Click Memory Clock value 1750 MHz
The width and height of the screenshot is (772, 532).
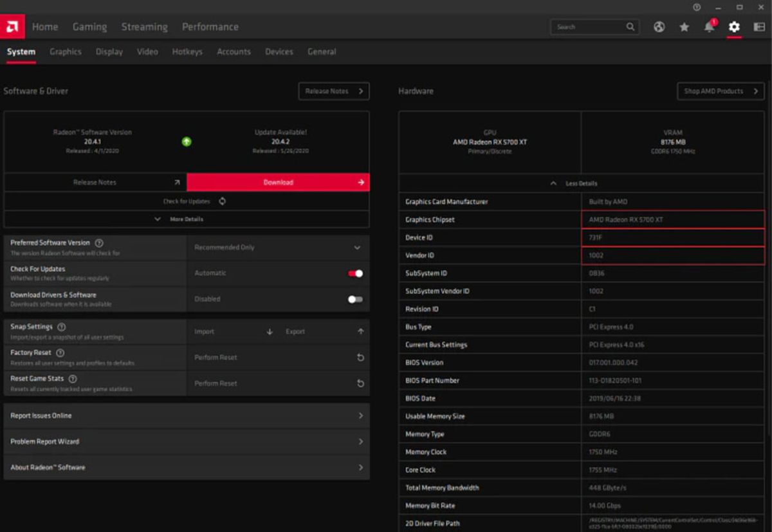tap(603, 452)
